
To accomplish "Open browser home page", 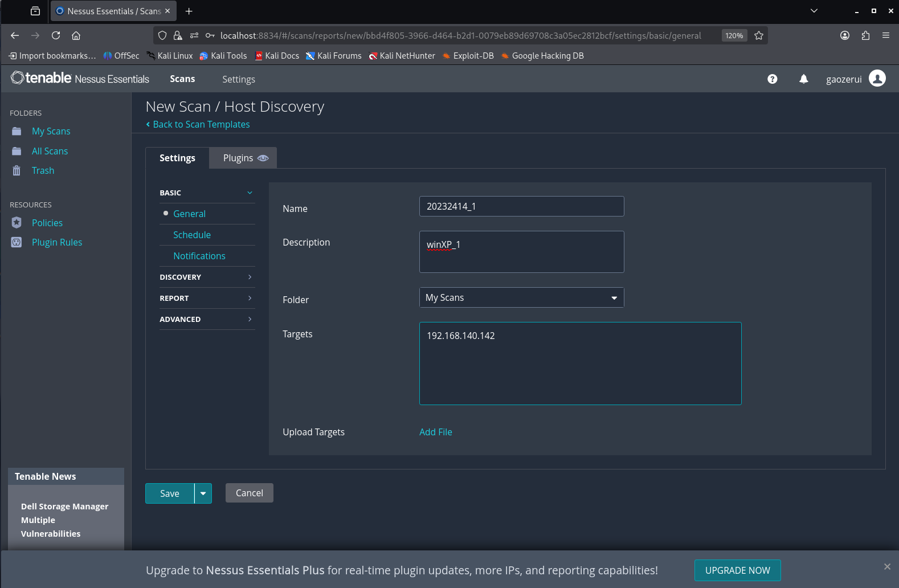I will [76, 35].
